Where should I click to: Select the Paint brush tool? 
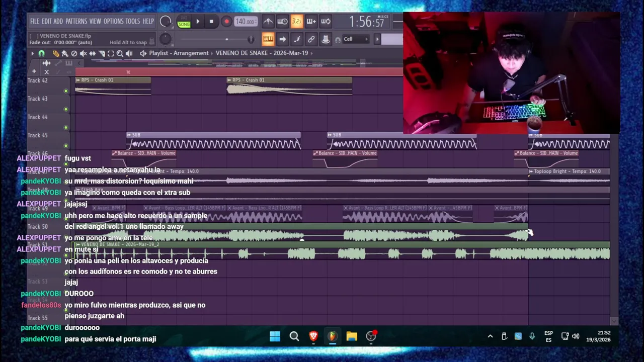pyautogui.click(x=65, y=53)
